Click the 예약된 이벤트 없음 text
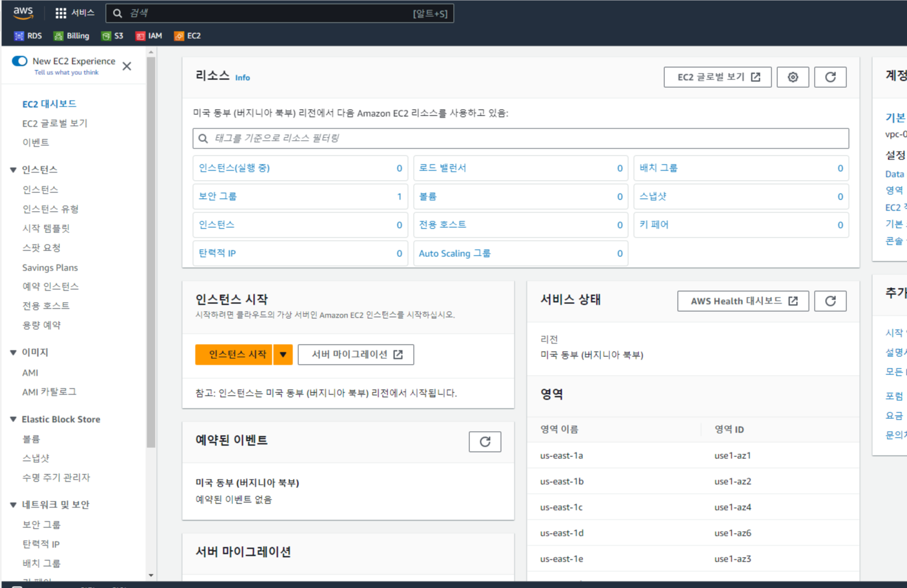Viewport: 907px width, 588px height. 234,500
